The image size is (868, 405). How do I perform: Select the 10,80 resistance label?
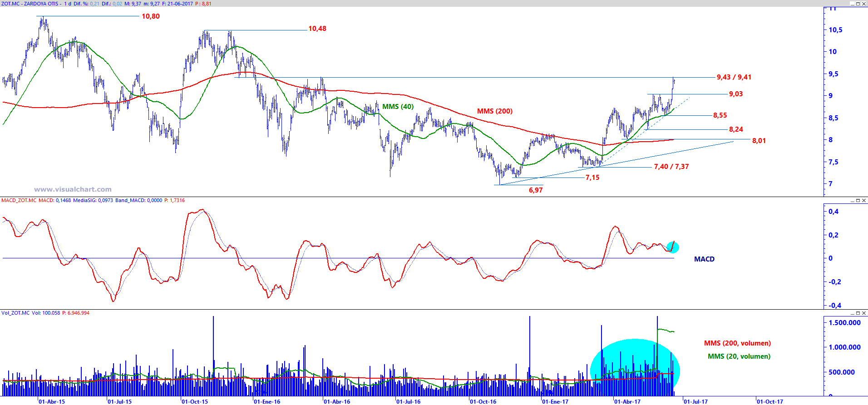pyautogui.click(x=151, y=16)
